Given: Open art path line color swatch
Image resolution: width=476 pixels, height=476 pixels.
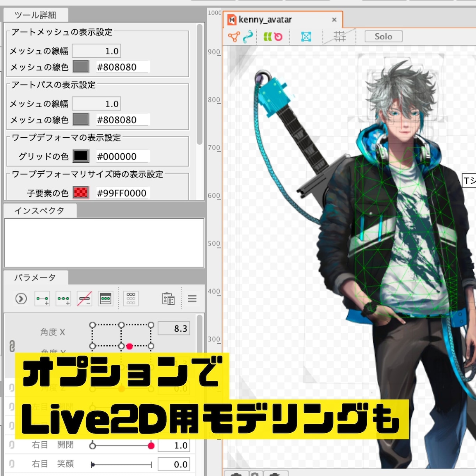Looking at the screenshot, I should tap(81, 119).
